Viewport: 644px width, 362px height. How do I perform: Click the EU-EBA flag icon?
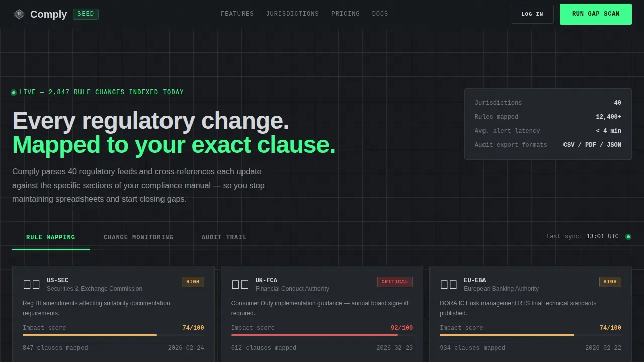pyautogui.click(x=449, y=284)
